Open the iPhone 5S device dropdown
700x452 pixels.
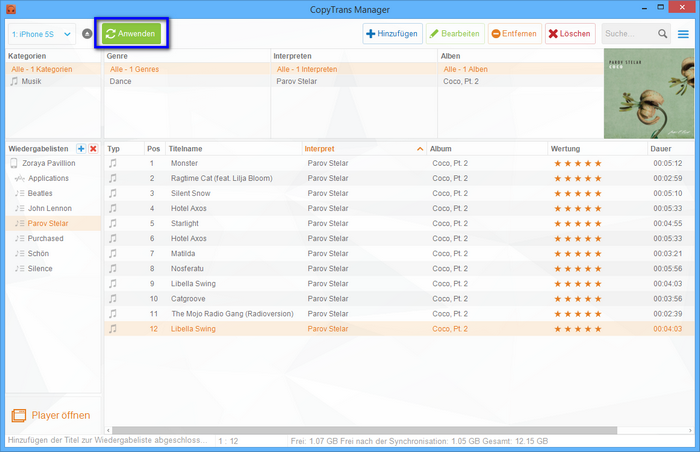[40, 34]
